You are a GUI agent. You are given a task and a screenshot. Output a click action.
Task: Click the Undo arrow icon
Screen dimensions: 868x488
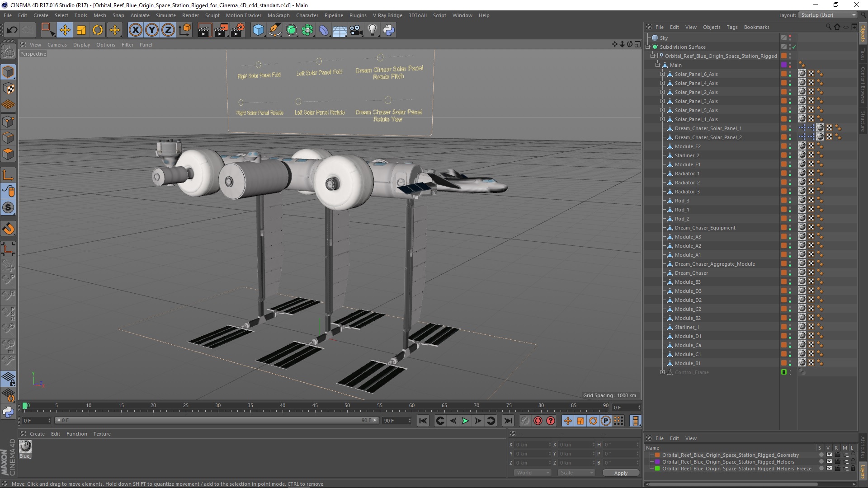[x=12, y=30]
